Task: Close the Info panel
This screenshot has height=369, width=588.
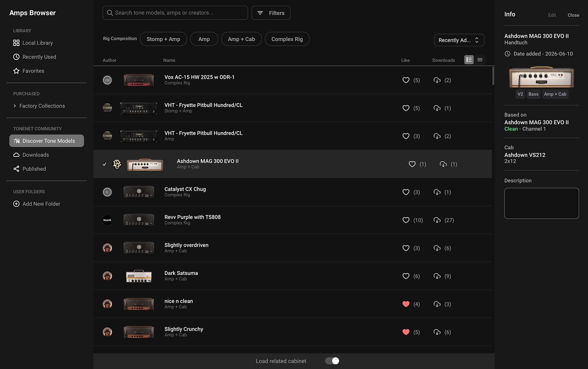Action: tap(573, 15)
